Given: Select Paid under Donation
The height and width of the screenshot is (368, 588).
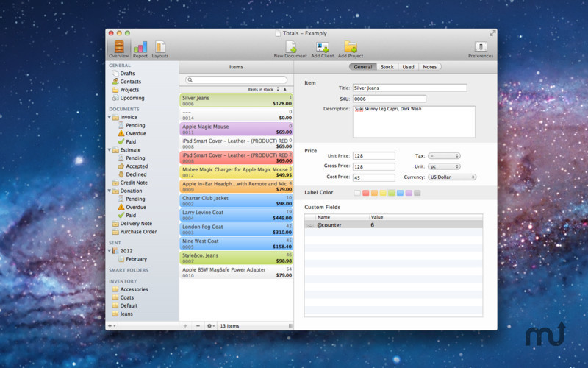Looking at the screenshot, I should tap(127, 215).
